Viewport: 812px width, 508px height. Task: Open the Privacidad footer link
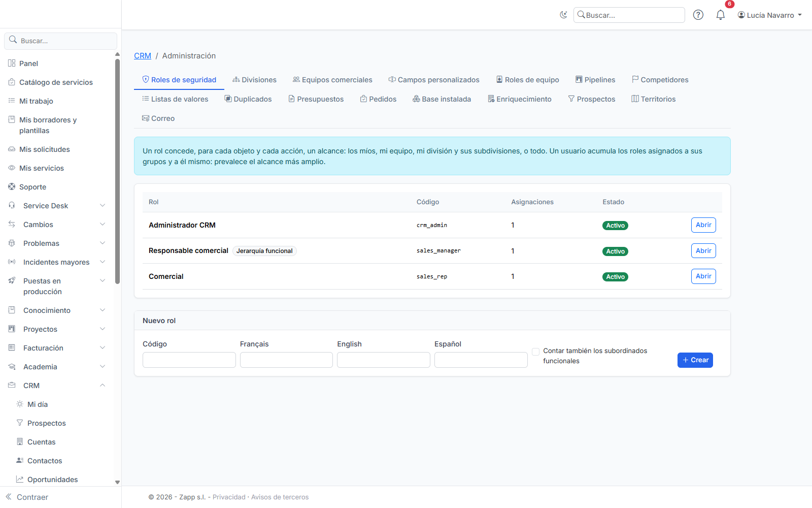coord(229,497)
